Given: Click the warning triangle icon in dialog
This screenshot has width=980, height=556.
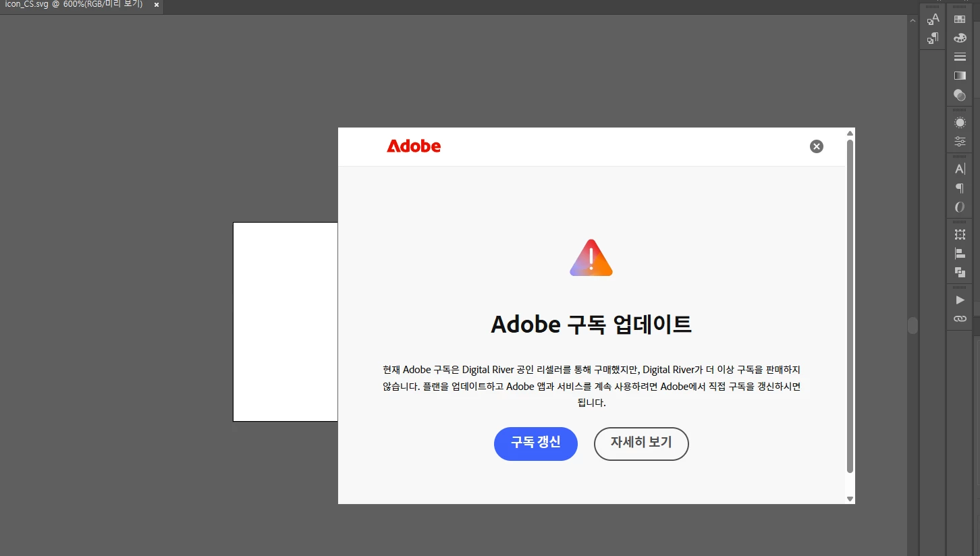Looking at the screenshot, I should [x=591, y=258].
